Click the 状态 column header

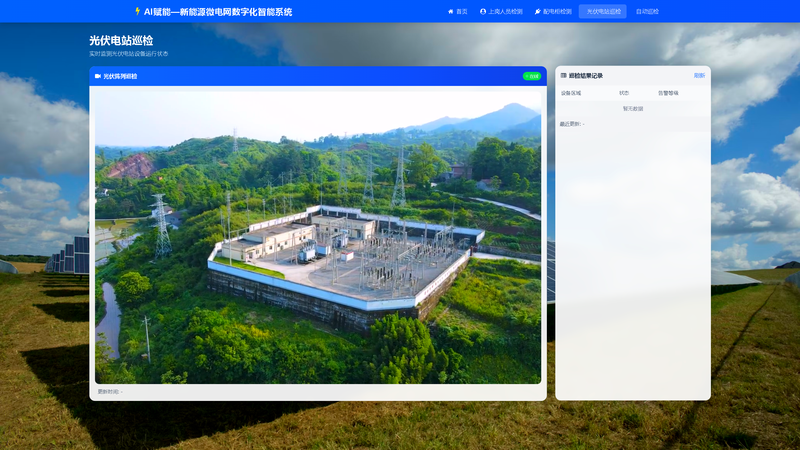click(x=624, y=93)
